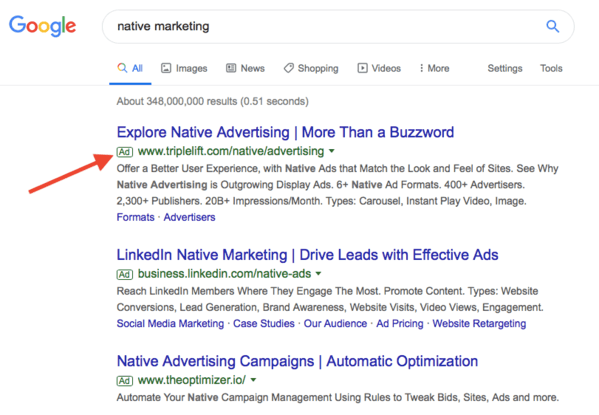Click the blue search magnifier icon
This screenshot has width=599, height=415.
coord(552,26)
